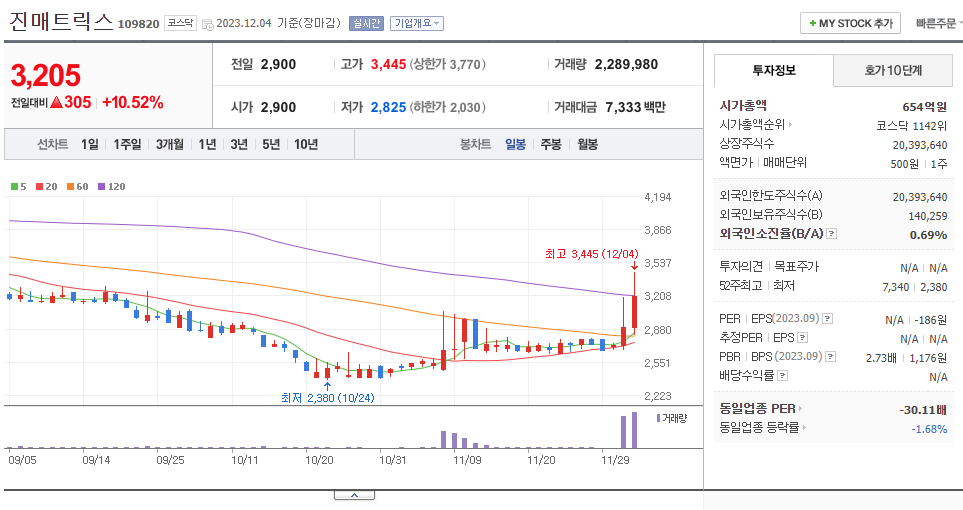Click the +10.52% change rate
This screenshot has height=510, width=963.
(133, 103)
